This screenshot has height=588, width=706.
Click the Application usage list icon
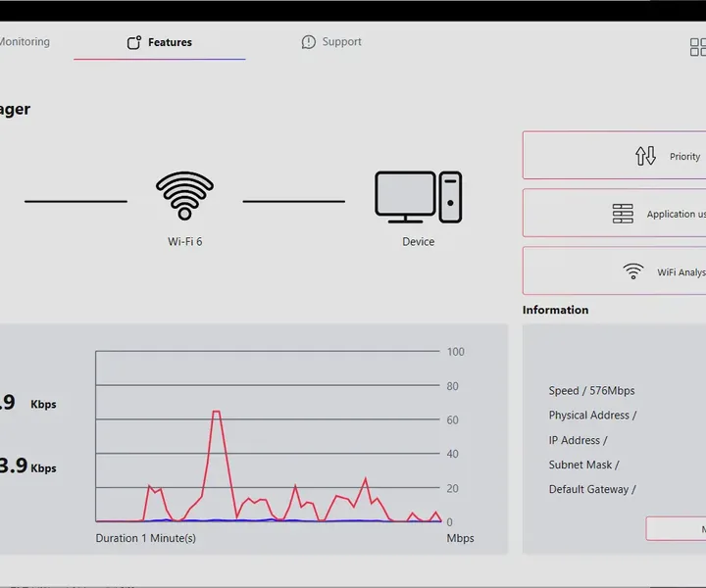click(x=623, y=214)
